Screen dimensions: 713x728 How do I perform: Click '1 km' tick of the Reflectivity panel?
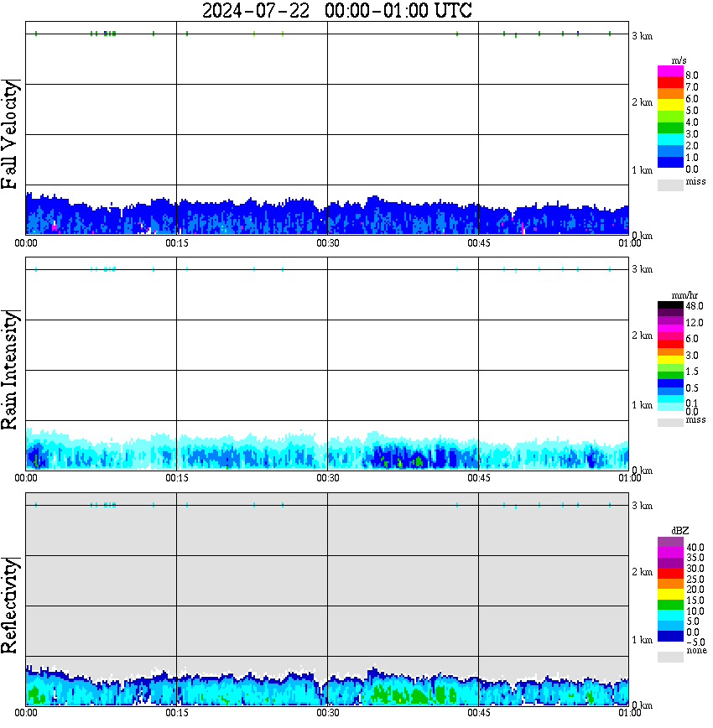click(x=642, y=640)
